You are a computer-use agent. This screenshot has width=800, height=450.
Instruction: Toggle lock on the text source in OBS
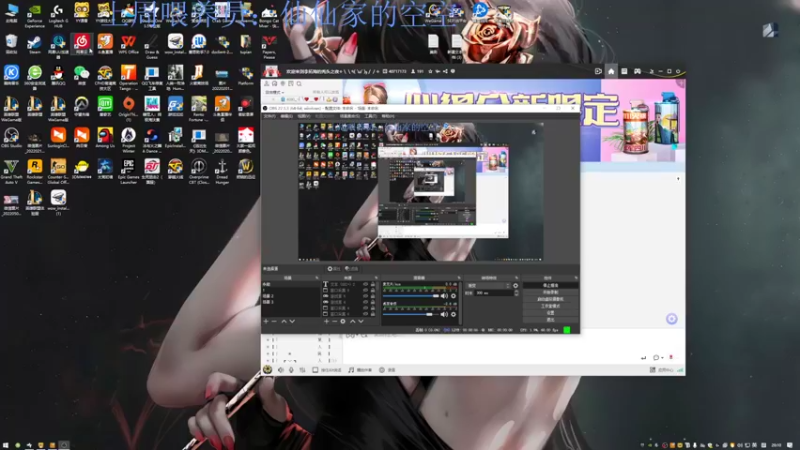(372, 284)
